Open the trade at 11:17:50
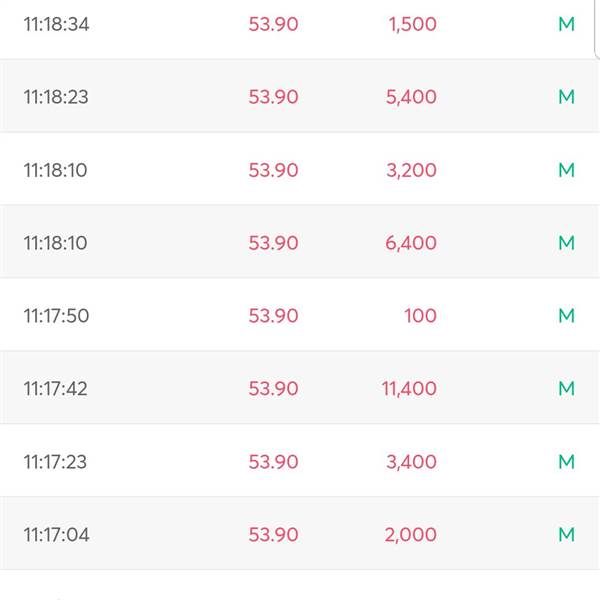 coord(300,315)
